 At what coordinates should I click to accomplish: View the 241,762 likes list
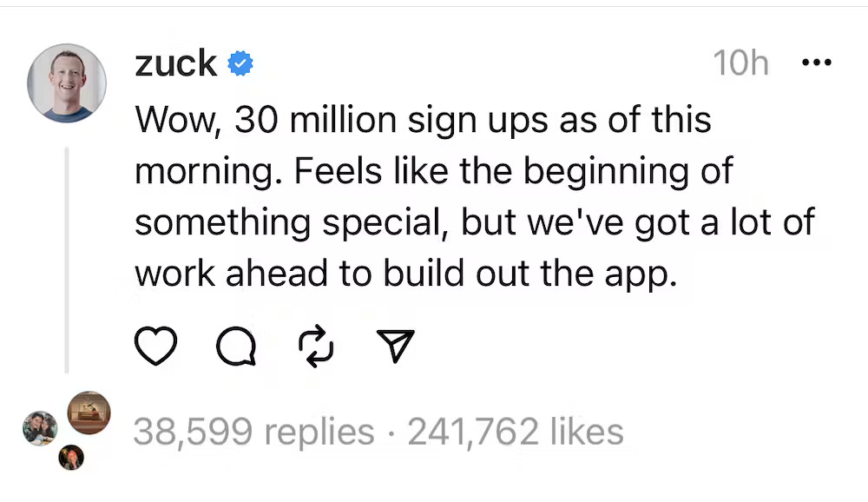(516, 432)
